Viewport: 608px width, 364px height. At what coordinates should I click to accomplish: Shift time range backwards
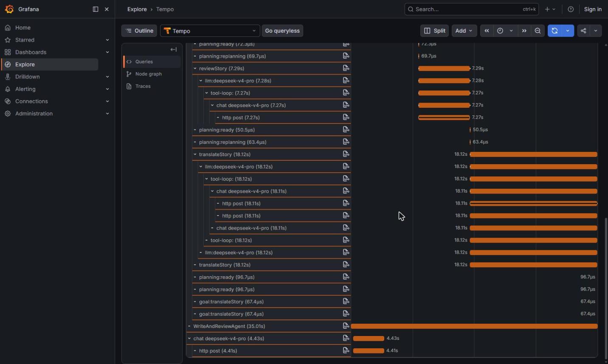487,31
